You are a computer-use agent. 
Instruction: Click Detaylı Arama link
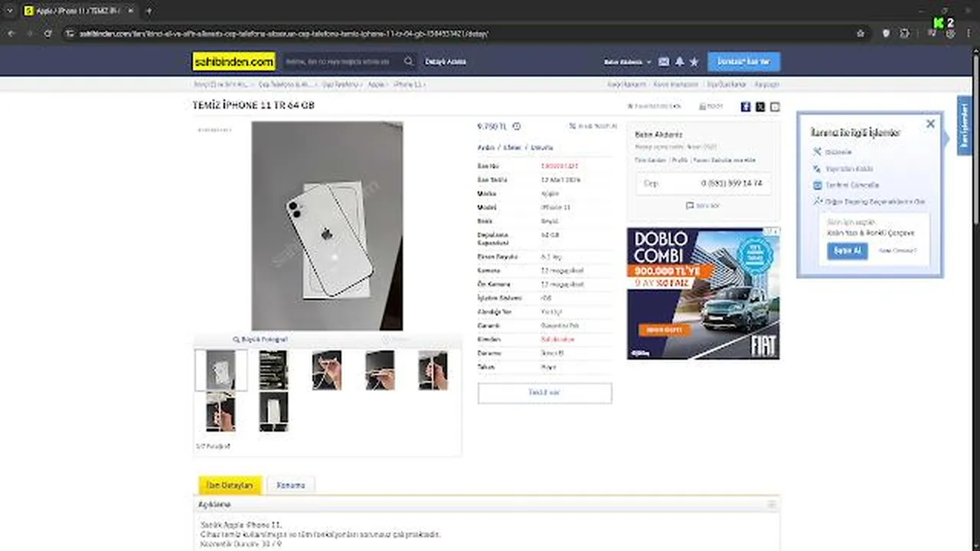(445, 62)
